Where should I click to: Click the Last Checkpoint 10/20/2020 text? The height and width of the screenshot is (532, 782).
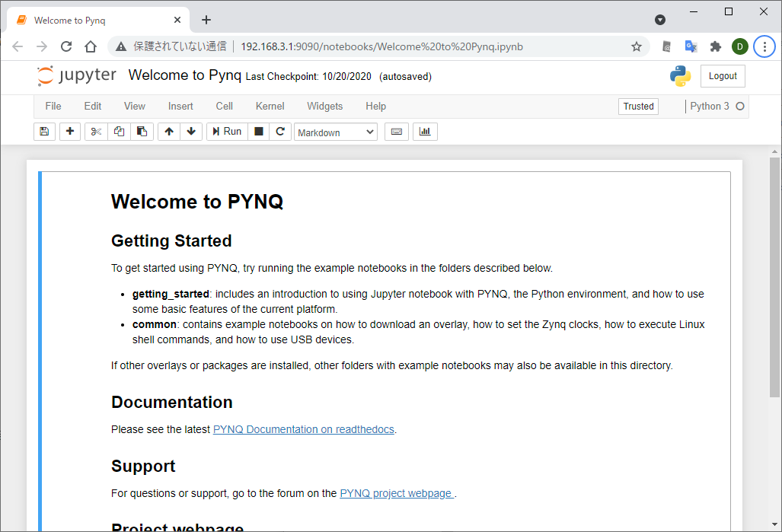pyautogui.click(x=308, y=77)
